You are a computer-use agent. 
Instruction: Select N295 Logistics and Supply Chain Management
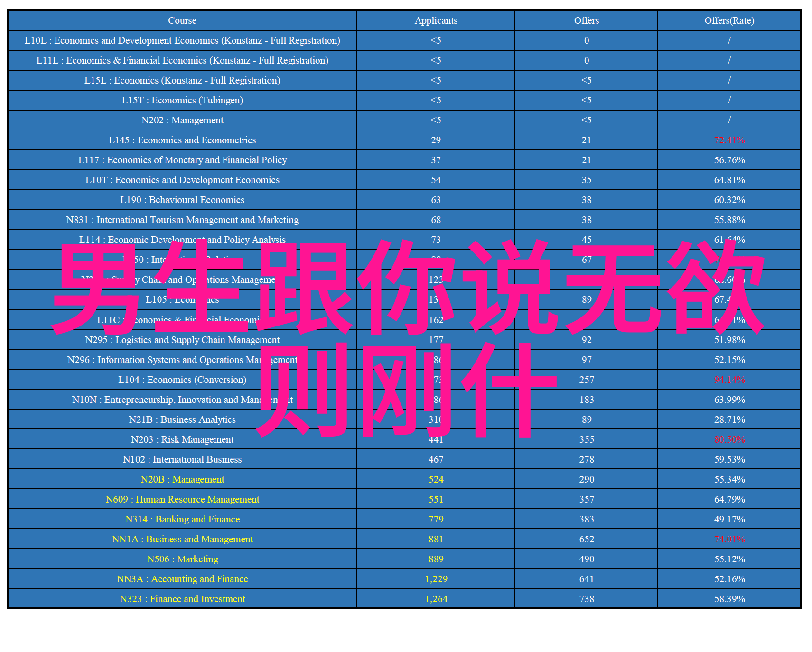click(x=182, y=340)
